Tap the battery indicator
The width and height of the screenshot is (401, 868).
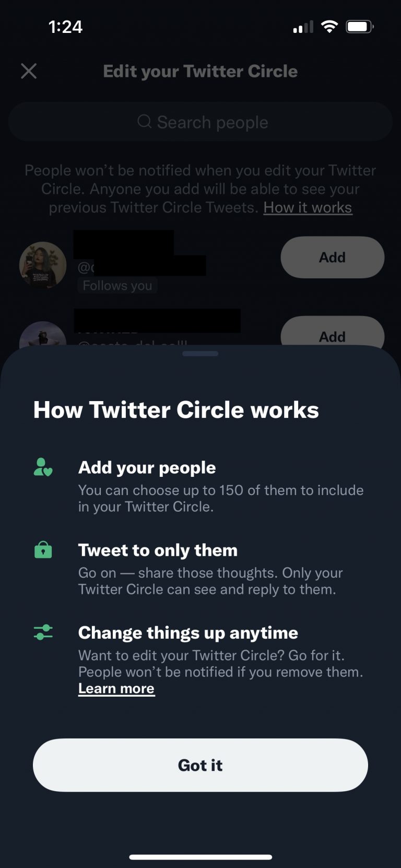pyautogui.click(x=358, y=26)
